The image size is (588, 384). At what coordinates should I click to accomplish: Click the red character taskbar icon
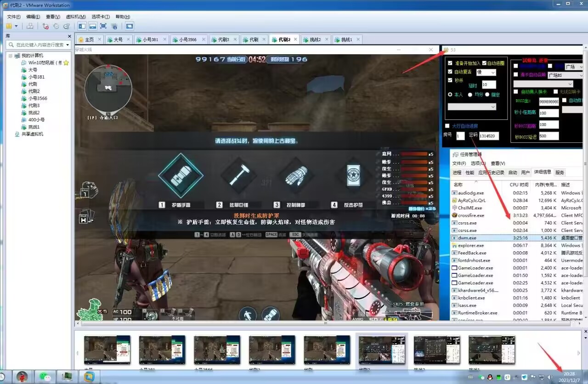tap(22, 377)
